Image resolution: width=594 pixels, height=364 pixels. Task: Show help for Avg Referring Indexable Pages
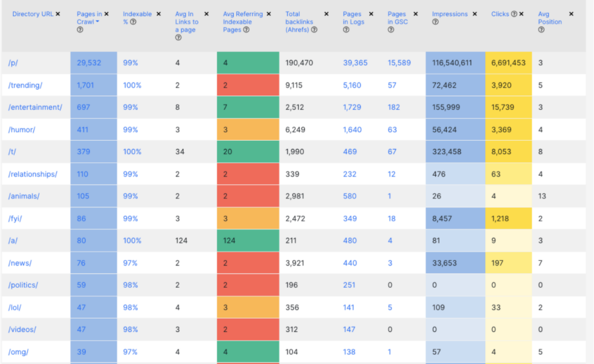click(x=246, y=30)
